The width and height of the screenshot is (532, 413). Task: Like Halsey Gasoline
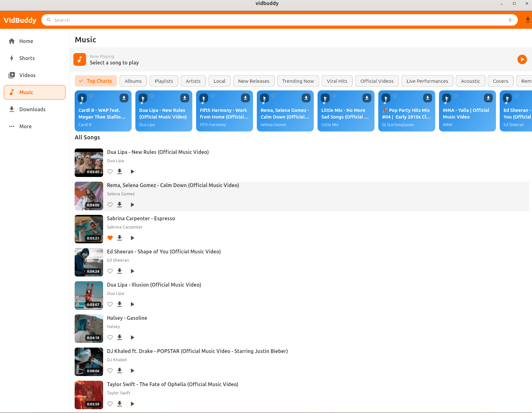[x=110, y=337]
